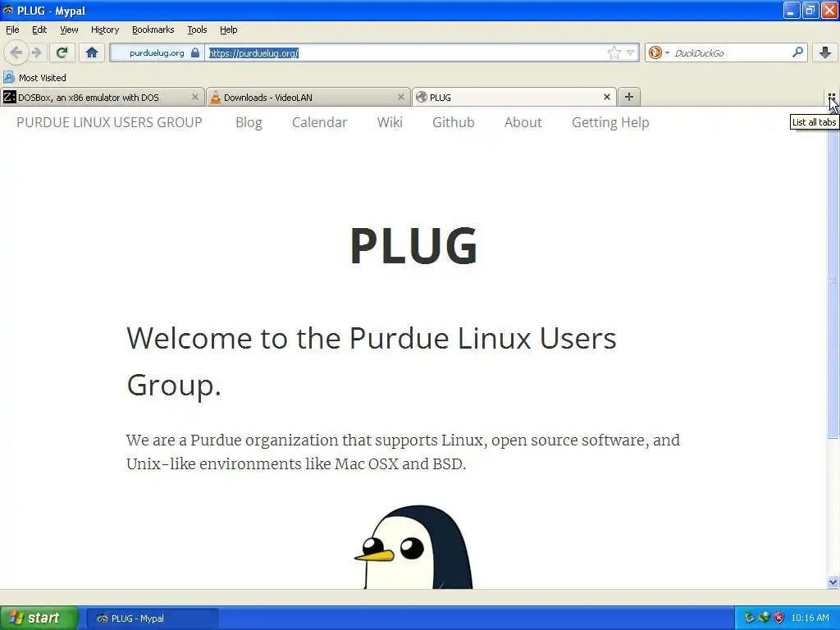Screen dimensions: 840x630
Task: Select the PLUG tab
Action: point(514,97)
